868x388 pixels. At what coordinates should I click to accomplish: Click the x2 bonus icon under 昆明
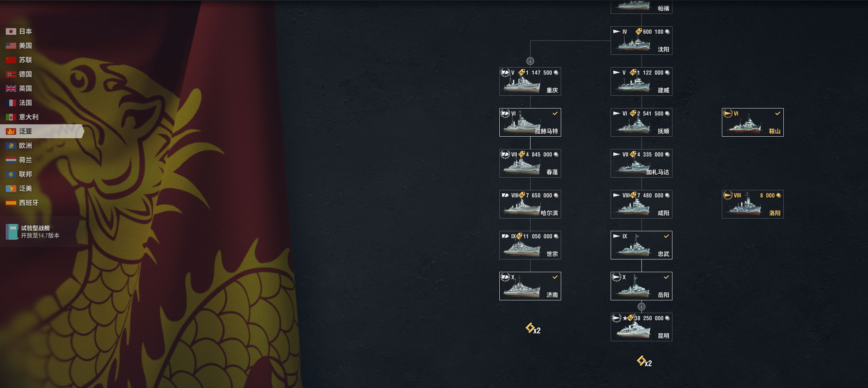(644, 362)
